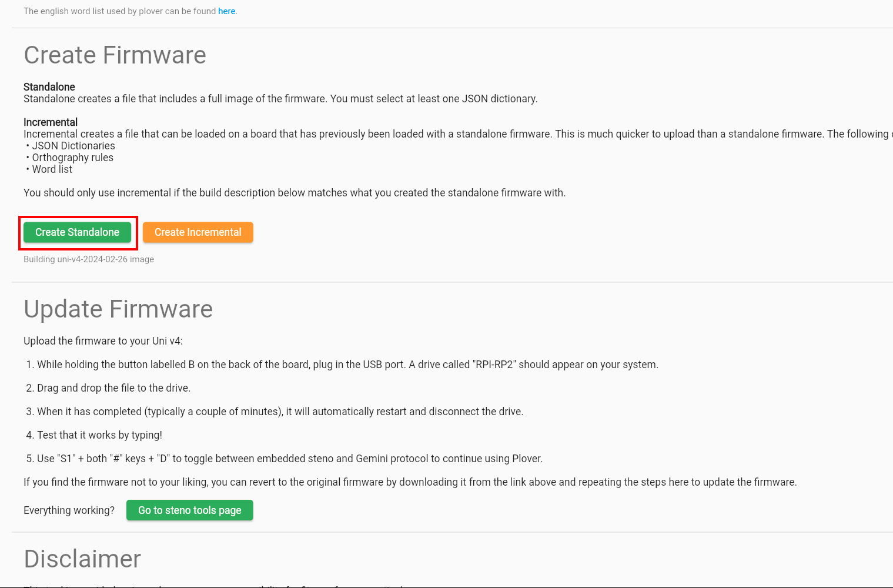Click the Disclaimer heading
This screenshot has height=588, width=893.
(82, 559)
